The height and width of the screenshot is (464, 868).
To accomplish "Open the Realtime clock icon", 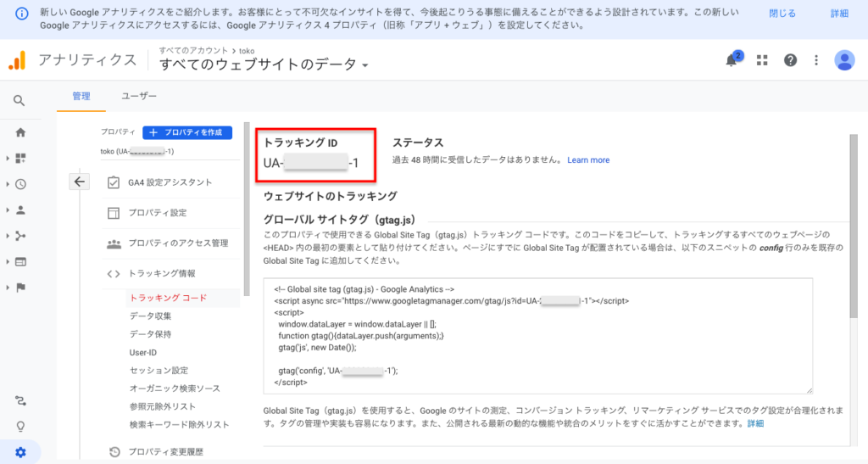I will 20,184.
